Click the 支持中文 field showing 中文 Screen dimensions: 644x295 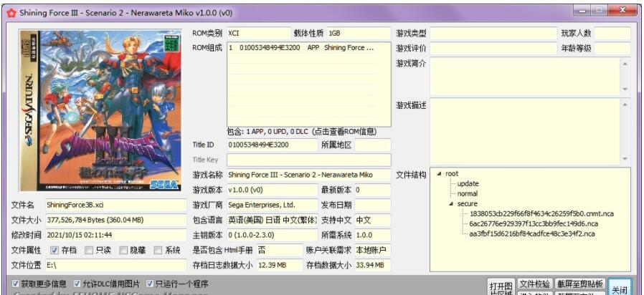point(373,221)
